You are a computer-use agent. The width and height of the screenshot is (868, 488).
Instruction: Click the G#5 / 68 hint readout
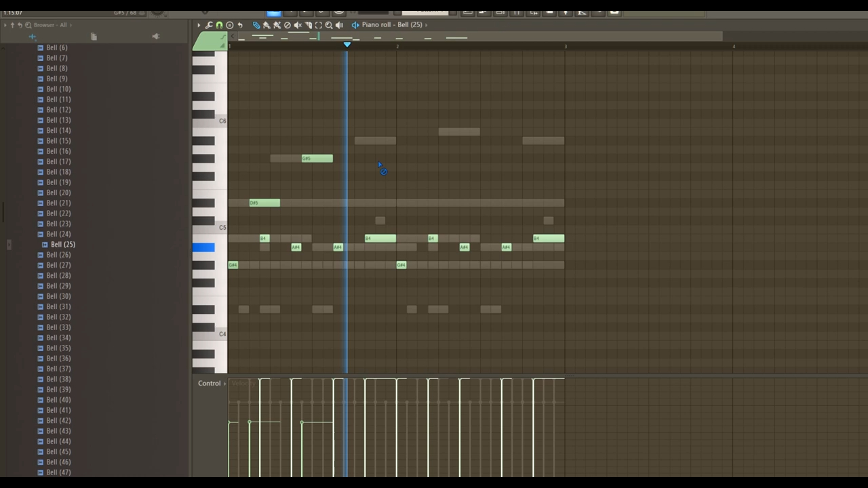point(125,13)
